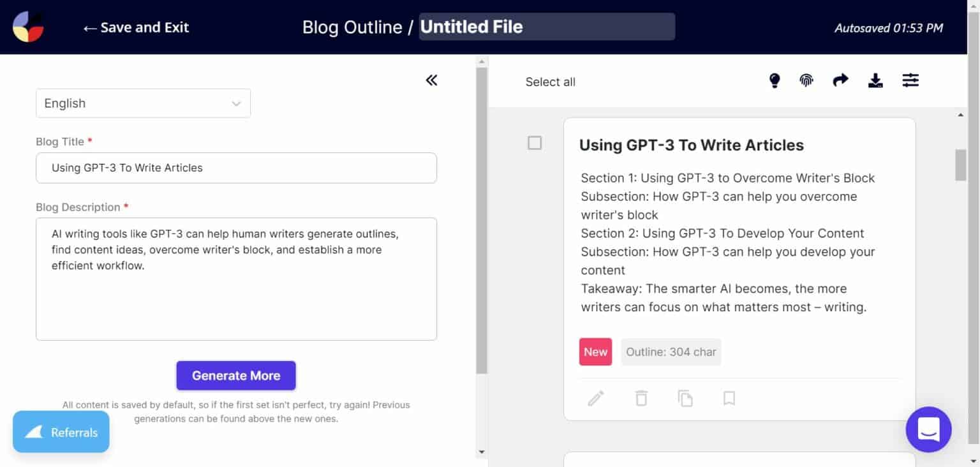The height and width of the screenshot is (467, 980).
Task: Click the Blog Outline breadcrumb
Action: [x=353, y=27]
